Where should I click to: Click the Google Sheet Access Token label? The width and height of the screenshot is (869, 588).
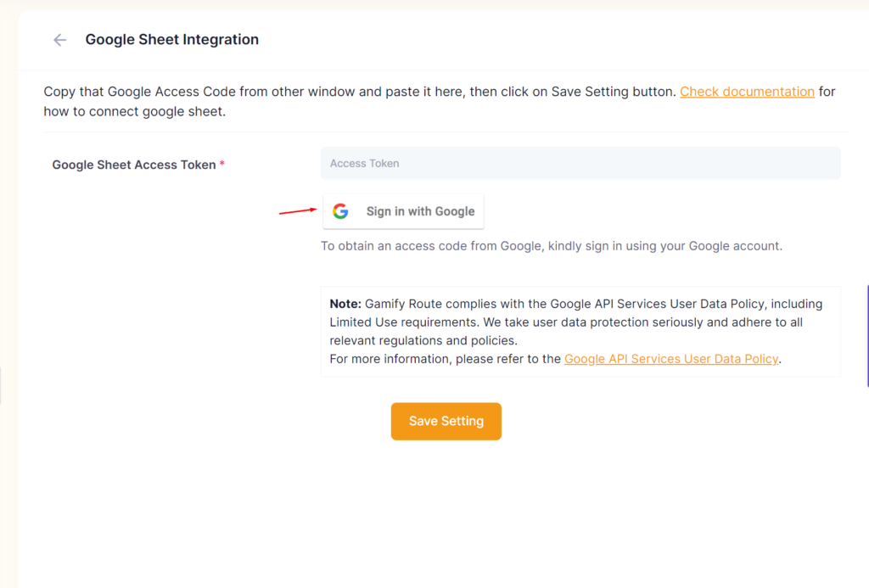click(x=134, y=165)
